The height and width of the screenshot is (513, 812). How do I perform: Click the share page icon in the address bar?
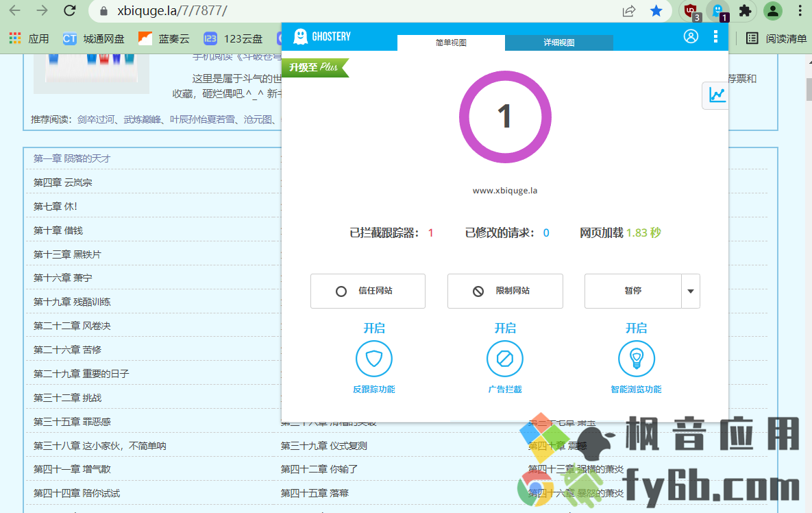tap(628, 11)
